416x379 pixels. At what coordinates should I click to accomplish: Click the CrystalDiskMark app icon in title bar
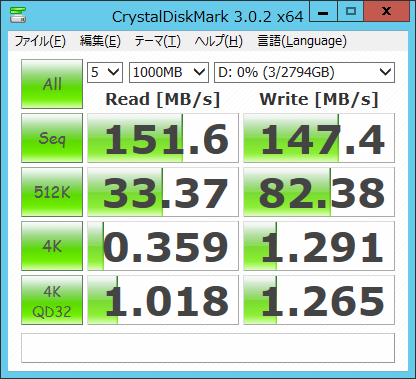(x=18, y=14)
